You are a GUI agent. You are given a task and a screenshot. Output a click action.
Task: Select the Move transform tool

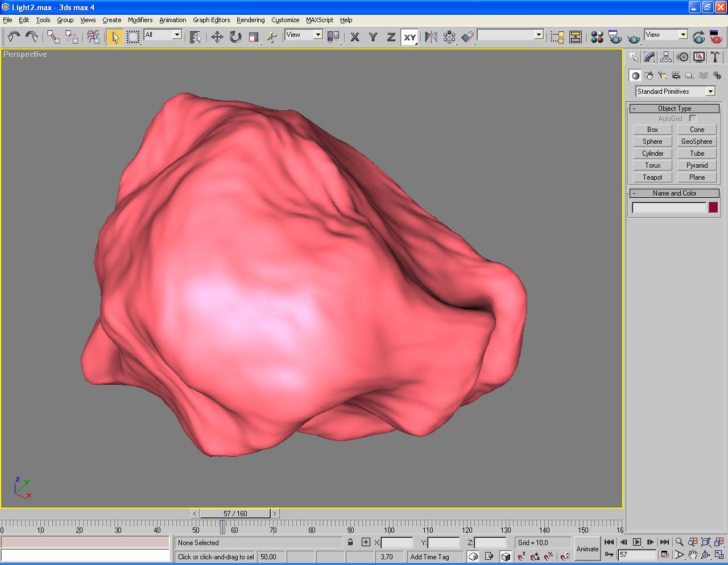(x=217, y=38)
